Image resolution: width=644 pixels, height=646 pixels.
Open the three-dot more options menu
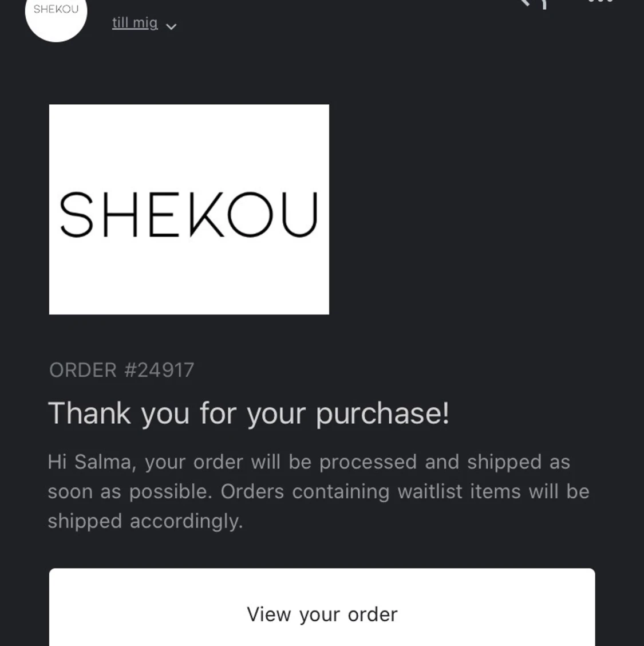click(600, 2)
